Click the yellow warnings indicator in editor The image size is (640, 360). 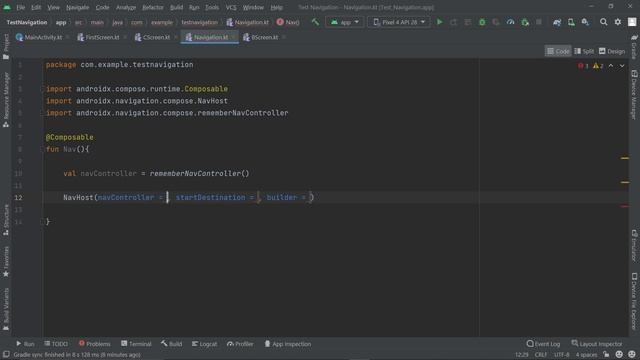pos(598,66)
